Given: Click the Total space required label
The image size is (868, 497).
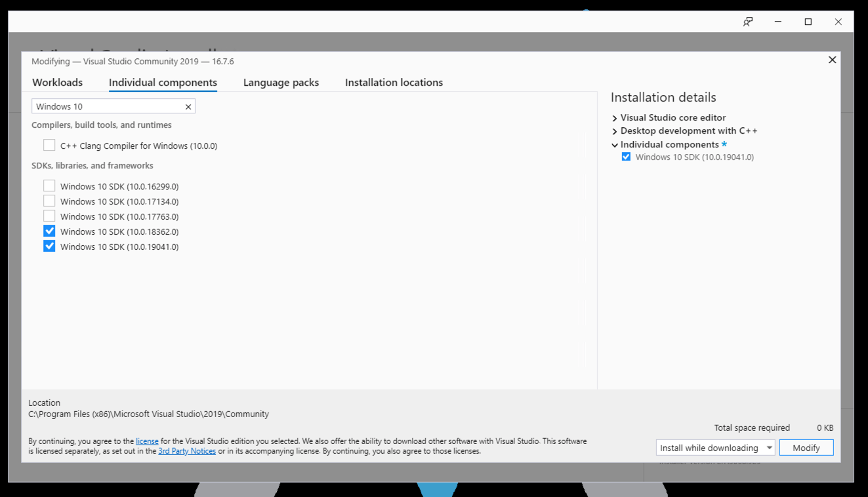Looking at the screenshot, I should click(752, 428).
